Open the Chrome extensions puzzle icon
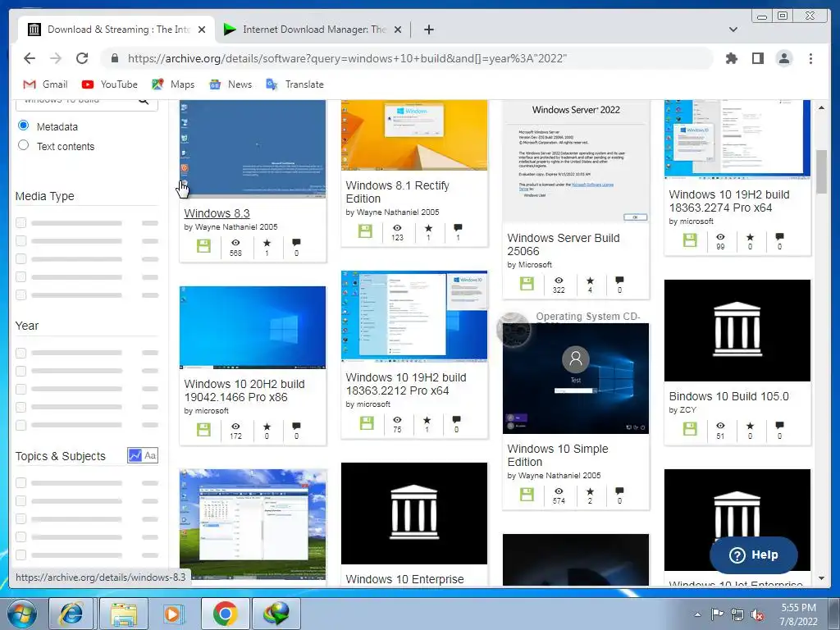This screenshot has width=840, height=630. 731,58
